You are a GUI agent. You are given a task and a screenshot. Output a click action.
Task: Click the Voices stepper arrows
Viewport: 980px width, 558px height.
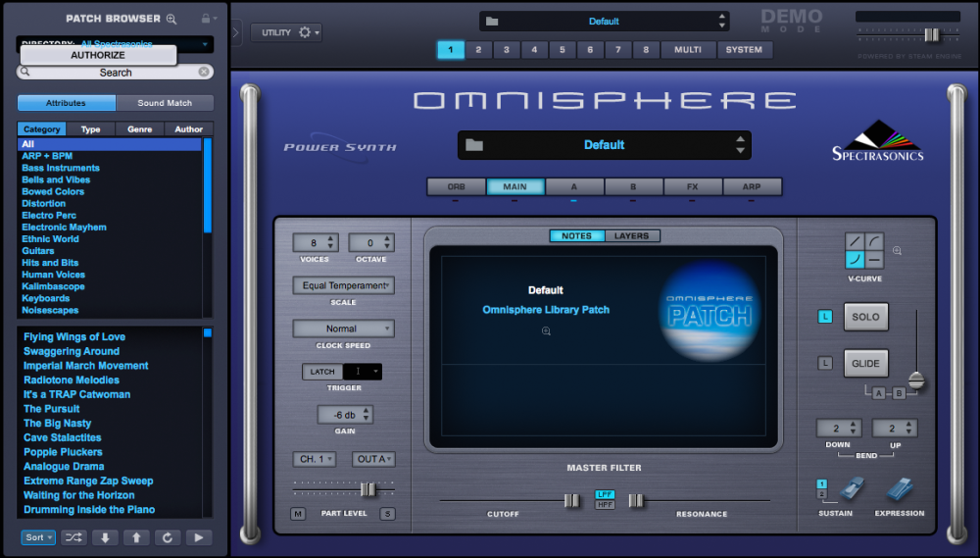click(x=331, y=243)
